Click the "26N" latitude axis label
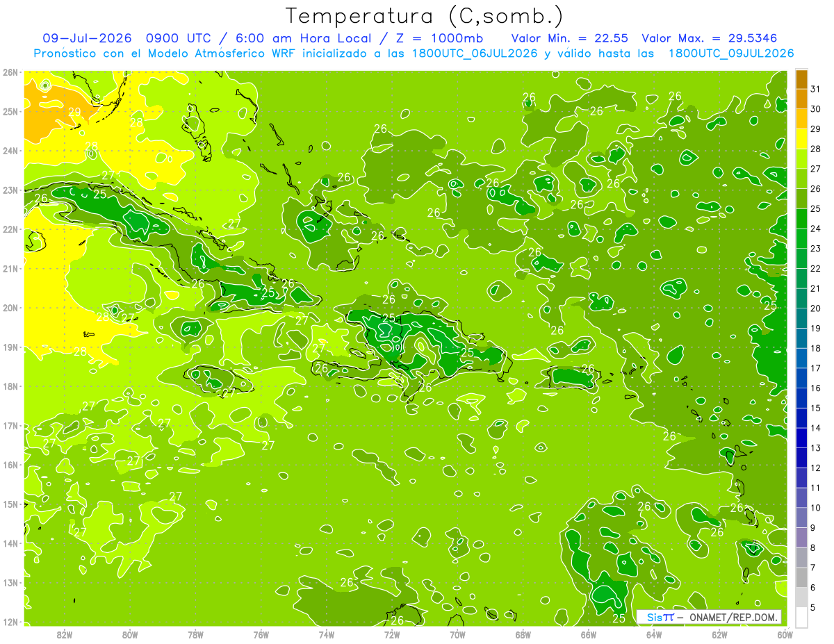 pos(10,72)
